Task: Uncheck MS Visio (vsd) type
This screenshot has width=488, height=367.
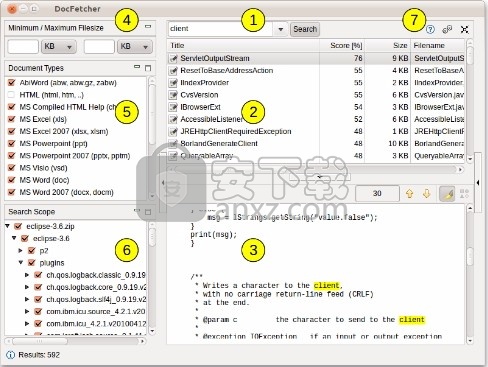Action: point(12,168)
